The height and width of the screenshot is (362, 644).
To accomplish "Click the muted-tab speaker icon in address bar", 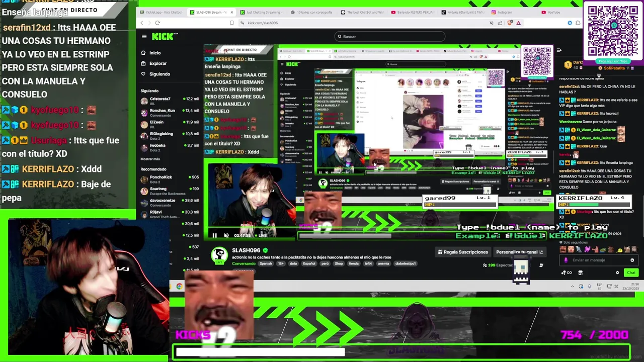I will [492, 23].
